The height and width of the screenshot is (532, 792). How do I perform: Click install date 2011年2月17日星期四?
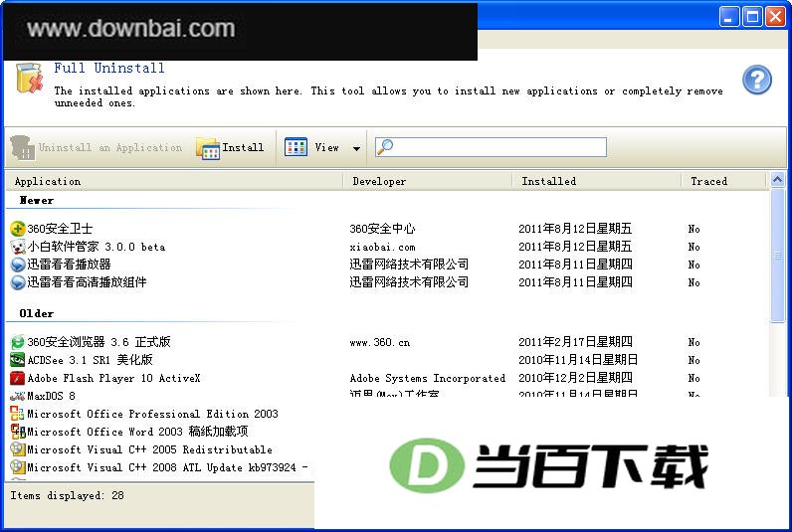pyautogui.click(x=575, y=342)
